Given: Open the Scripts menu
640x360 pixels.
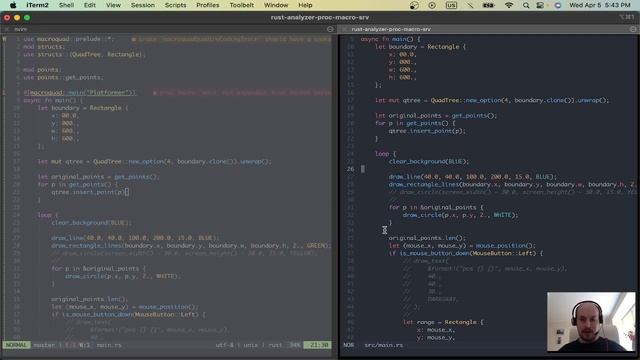Looking at the screenshot, I should point(176,5).
